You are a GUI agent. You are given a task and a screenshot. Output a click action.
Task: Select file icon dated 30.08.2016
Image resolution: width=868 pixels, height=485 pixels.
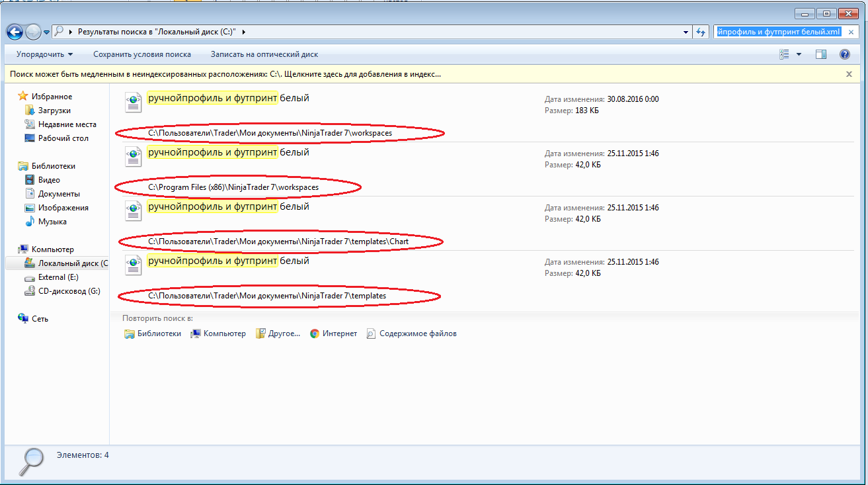(x=134, y=102)
